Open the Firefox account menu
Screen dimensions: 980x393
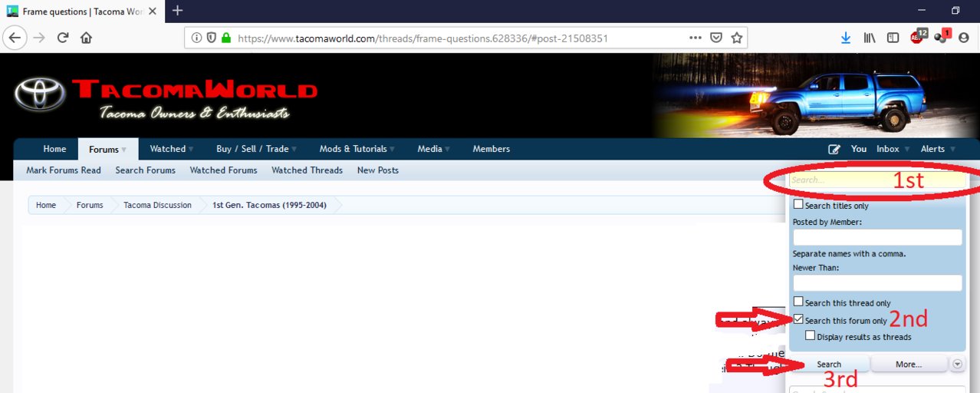point(964,38)
